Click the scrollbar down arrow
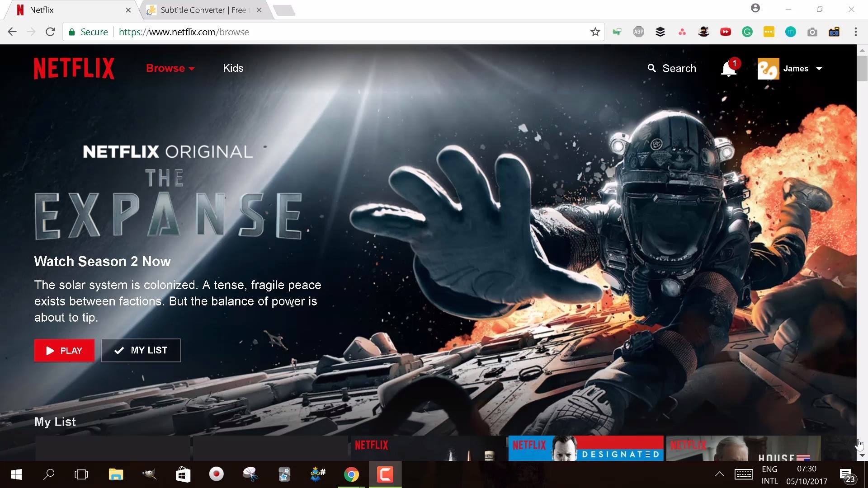Image resolution: width=868 pixels, height=488 pixels. (x=862, y=455)
